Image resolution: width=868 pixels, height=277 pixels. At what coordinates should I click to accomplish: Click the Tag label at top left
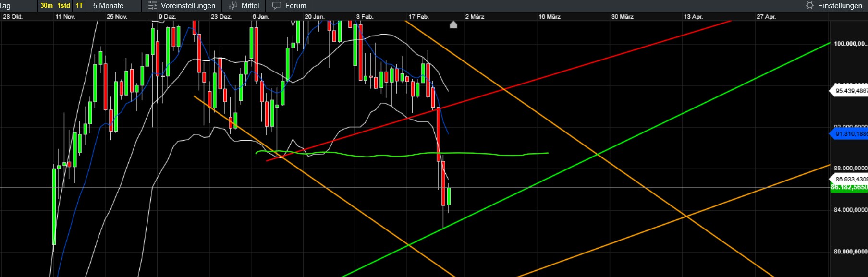point(5,6)
